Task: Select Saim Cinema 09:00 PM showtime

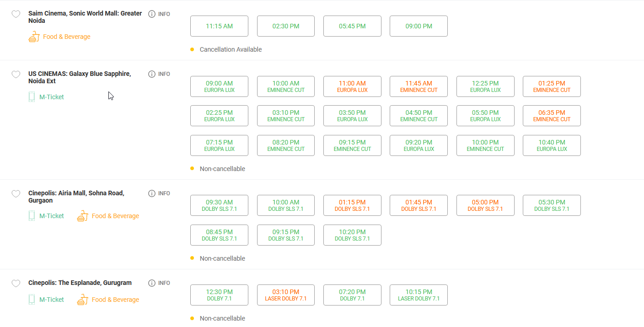Action: [419, 26]
